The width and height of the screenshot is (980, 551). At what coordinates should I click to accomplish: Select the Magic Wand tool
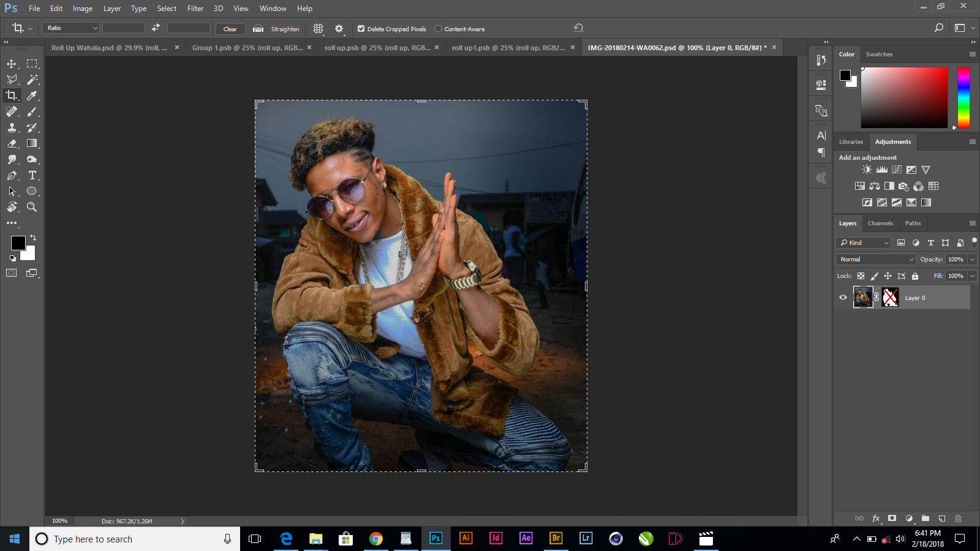32,80
